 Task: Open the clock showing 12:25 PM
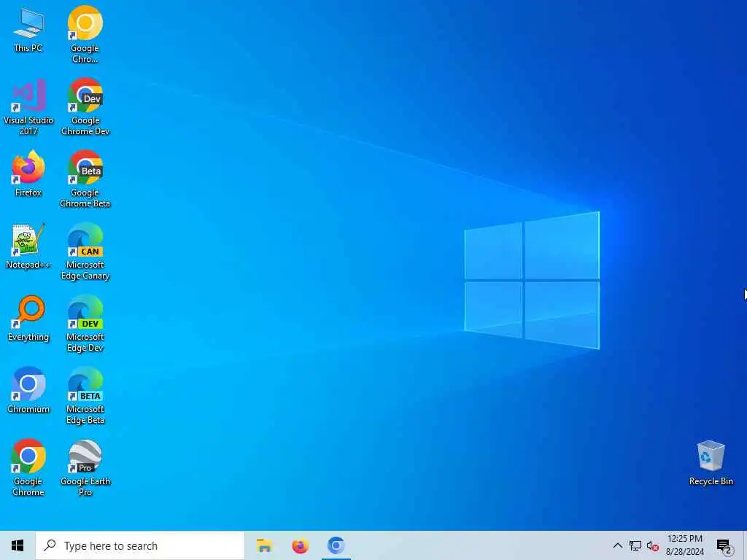coord(684,545)
